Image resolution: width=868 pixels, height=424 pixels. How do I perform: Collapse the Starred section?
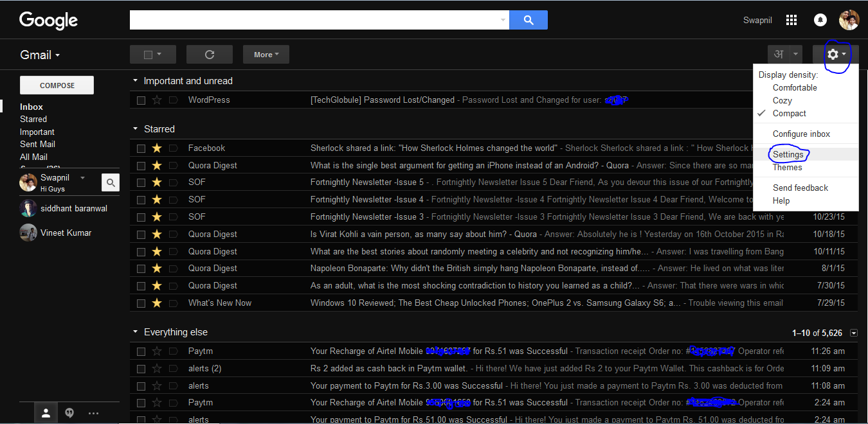[x=135, y=129]
